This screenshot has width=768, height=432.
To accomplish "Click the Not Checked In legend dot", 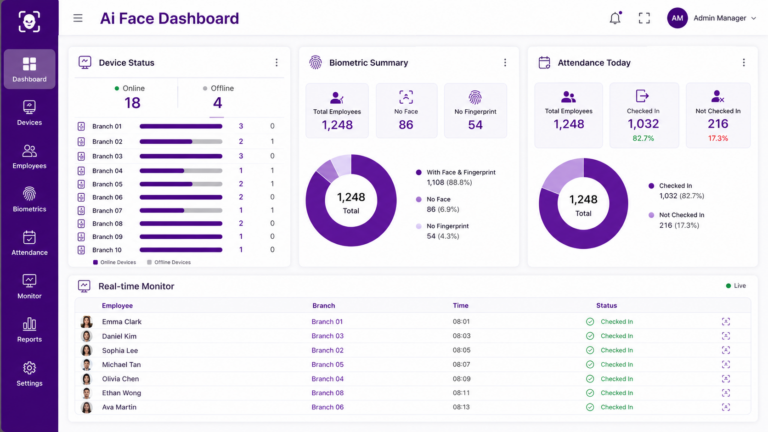I will [x=651, y=215].
